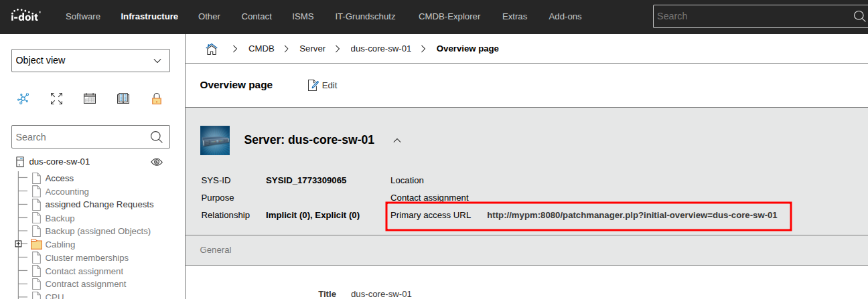This screenshot has height=299, width=868.
Task: Click the assigned Change Requests page icon
Action: (36, 205)
